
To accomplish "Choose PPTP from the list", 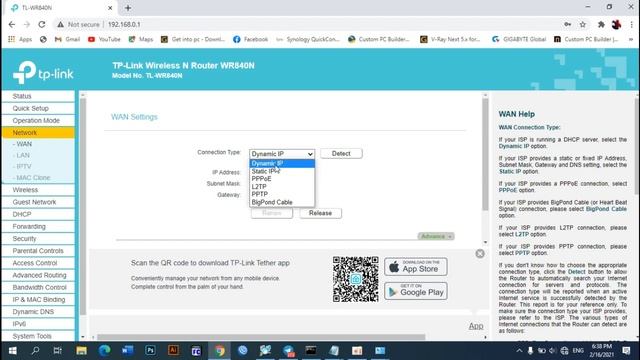I will [282, 194].
